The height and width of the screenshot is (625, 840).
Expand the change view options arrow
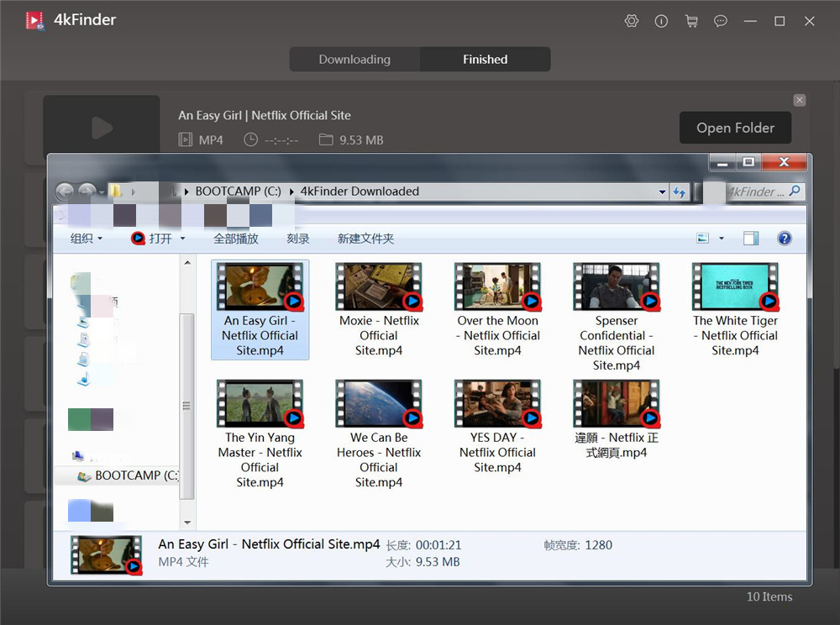721,239
